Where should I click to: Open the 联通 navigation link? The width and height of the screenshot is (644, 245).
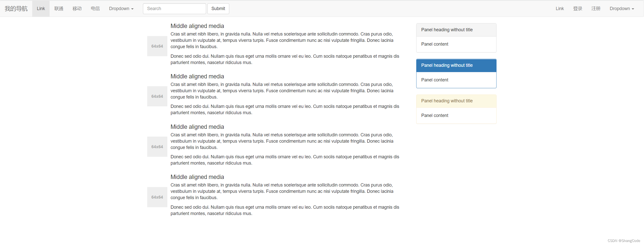(x=59, y=9)
